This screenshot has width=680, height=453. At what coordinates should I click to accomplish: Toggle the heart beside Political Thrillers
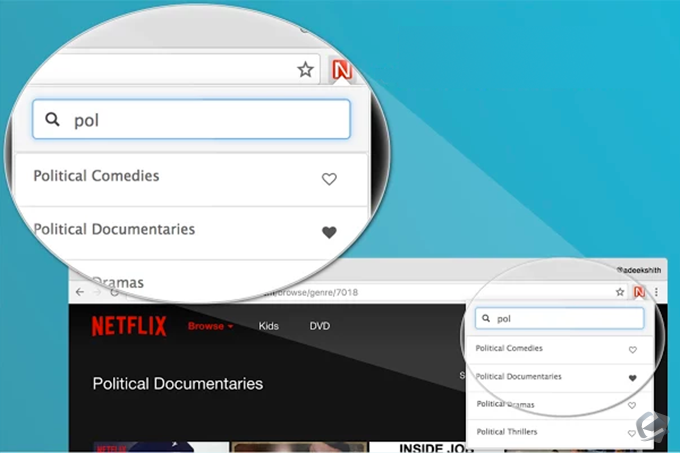click(x=632, y=433)
